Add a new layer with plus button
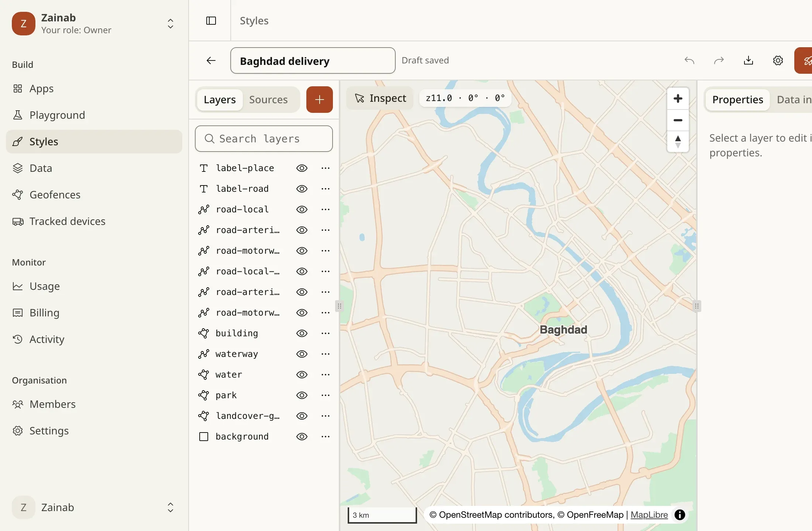This screenshot has height=531, width=812. click(319, 100)
